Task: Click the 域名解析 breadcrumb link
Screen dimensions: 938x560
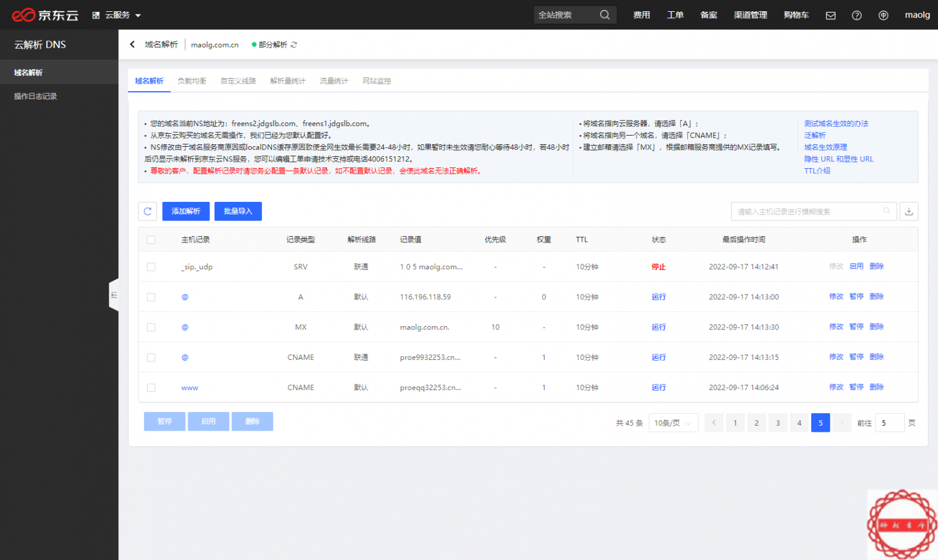Action: pyautogui.click(x=161, y=44)
